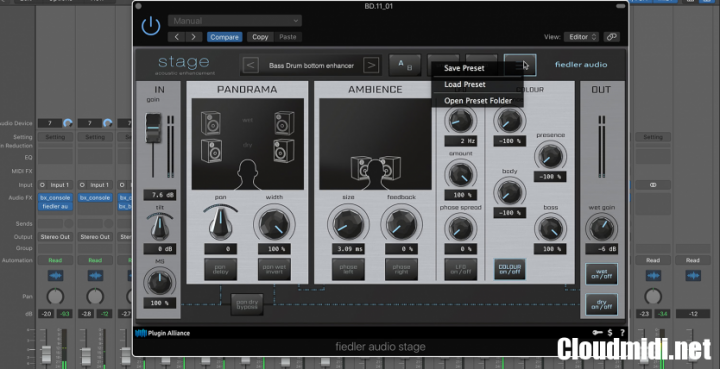This screenshot has height=369, width=720.
Task: Click the phase spread knob
Action: [461, 228]
